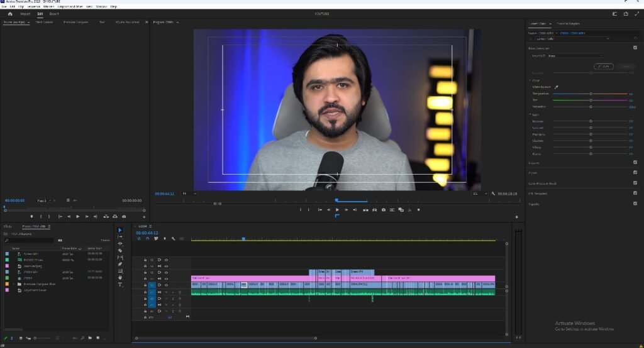Step back one frame in Program monitor
Screen dimensions: 644x348
pos(328,210)
